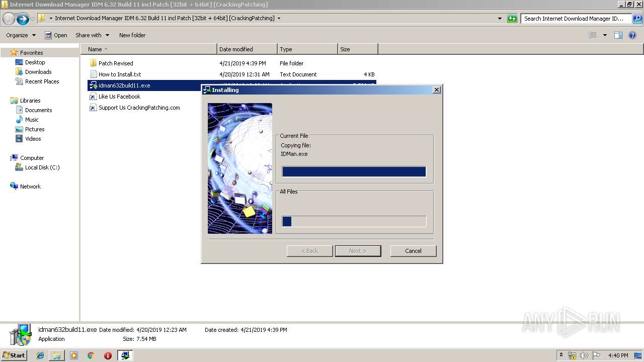The image size is (644, 362).
Task: Select Computer in the navigation pane
Action: pos(32,158)
